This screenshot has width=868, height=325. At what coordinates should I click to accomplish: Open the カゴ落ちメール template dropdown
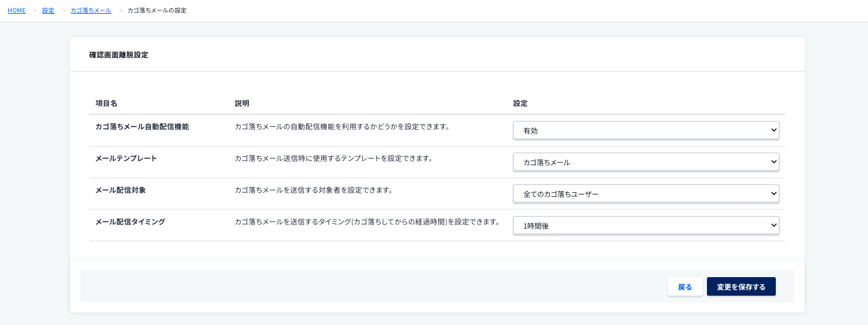point(646,162)
